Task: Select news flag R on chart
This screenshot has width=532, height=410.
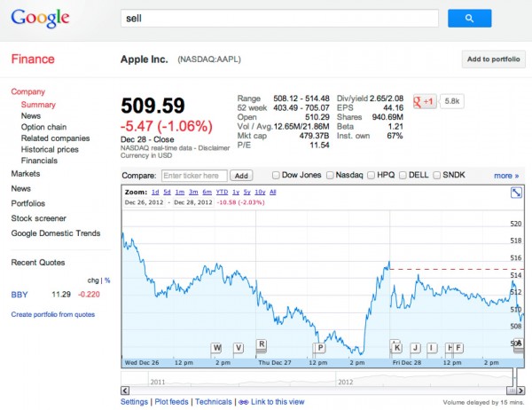Action: click(262, 344)
